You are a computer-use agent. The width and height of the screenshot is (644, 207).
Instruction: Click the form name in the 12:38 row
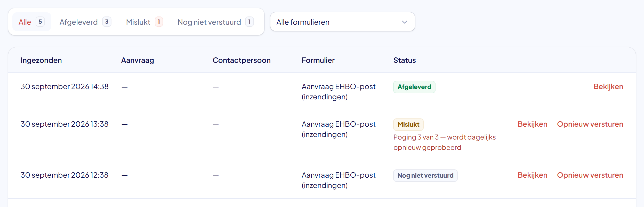[339, 180]
